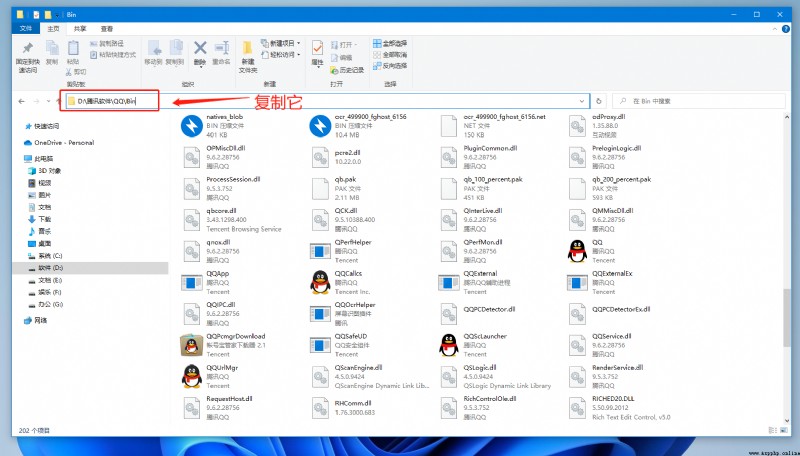Switch to the 查看 ribbon tab
The image size is (800, 456).
107,29
